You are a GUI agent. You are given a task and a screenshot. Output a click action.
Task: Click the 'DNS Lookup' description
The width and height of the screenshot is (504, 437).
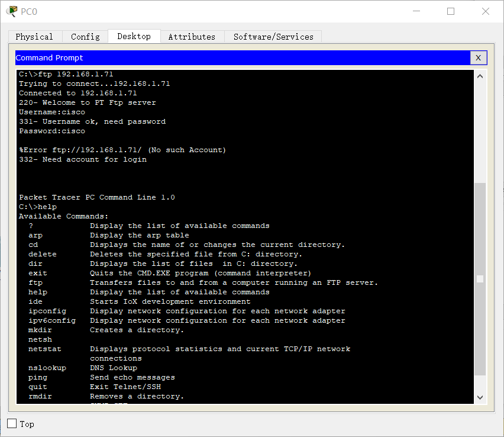pos(114,368)
